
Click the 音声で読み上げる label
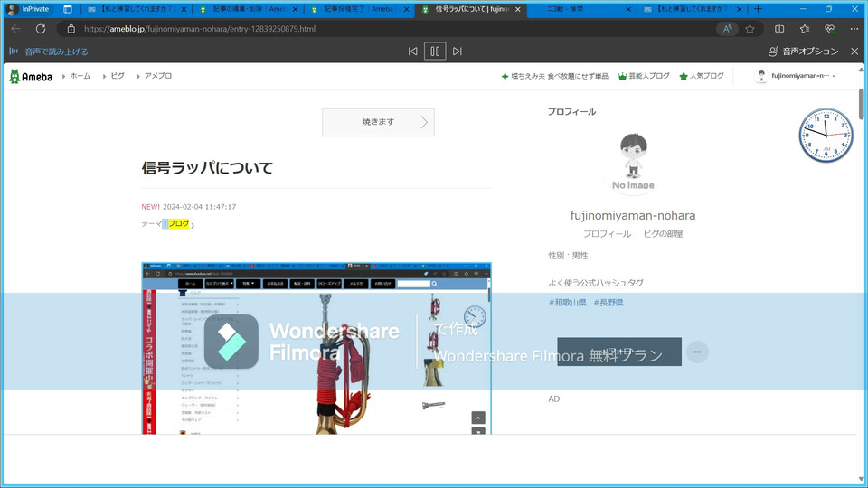coord(56,52)
